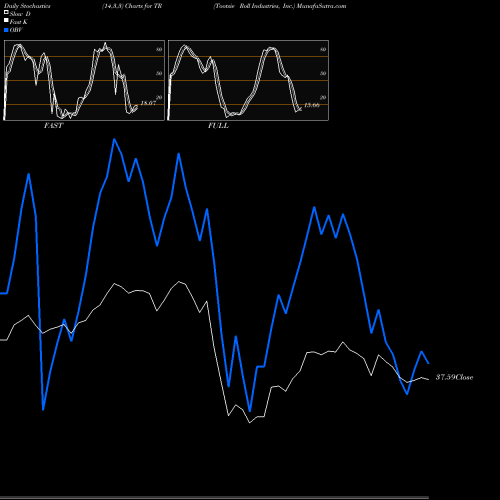Click the 50 level label on FAST chart
Screen dimensions: 500x500
coord(159,73)
